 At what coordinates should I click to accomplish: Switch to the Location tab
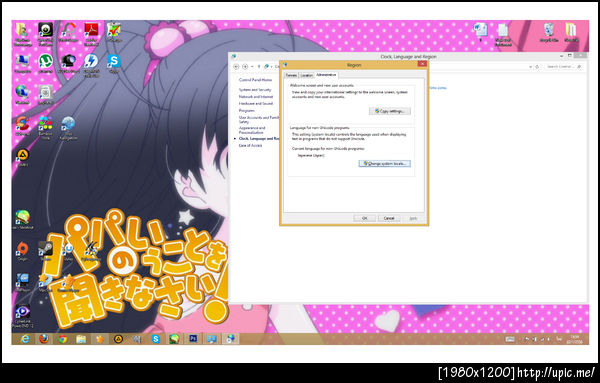point(307,75)
